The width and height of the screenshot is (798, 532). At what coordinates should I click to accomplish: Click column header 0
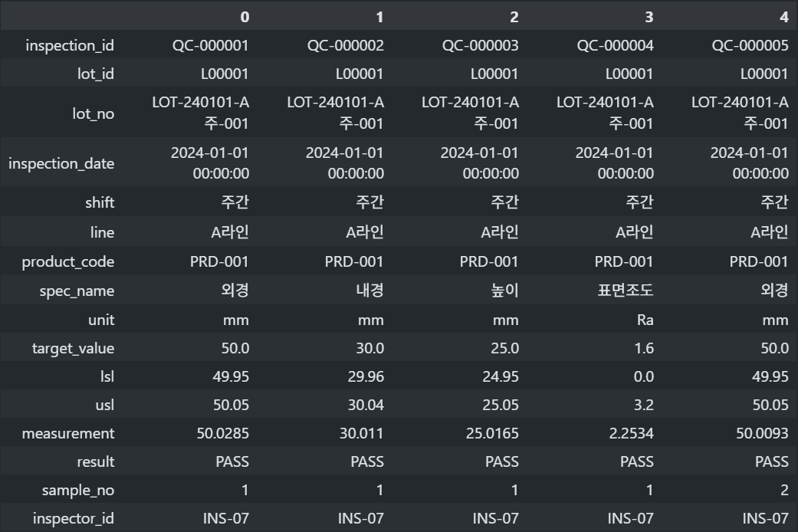[x=245, y=16]
